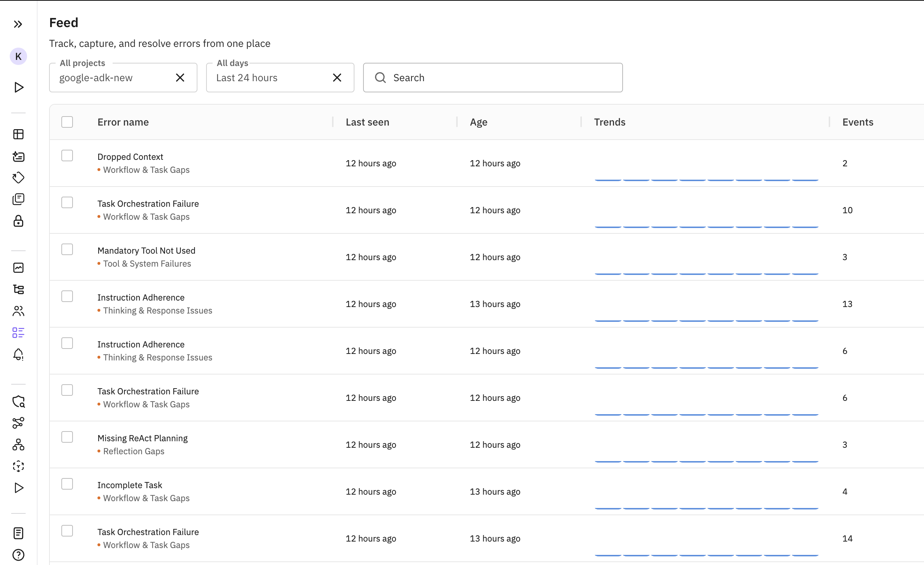
Task: Open the dashed cube icon in sidebar
Action: coord(18,467)
